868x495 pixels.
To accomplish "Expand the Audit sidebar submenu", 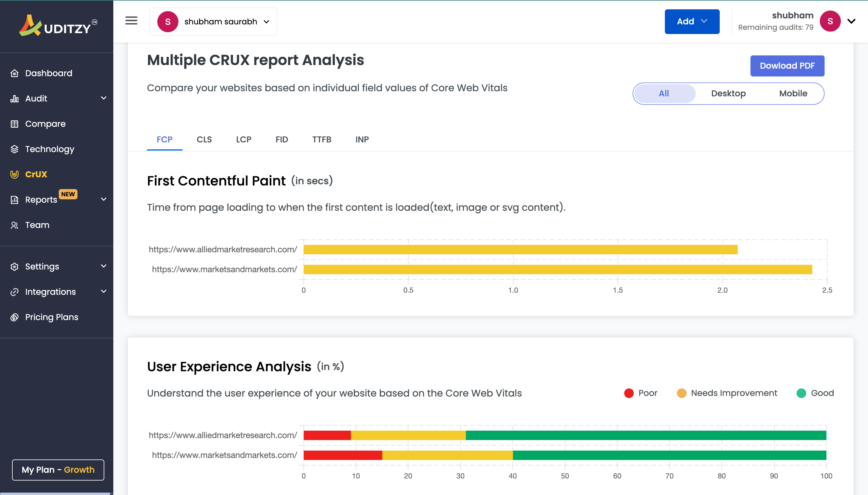I will pyautogui.click(x=103, y=98).
